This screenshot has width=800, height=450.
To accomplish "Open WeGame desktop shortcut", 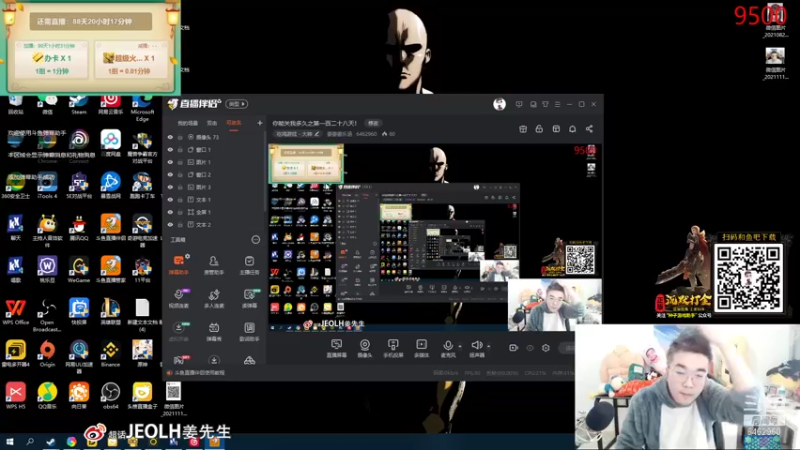I will click(x=79, y=270).
